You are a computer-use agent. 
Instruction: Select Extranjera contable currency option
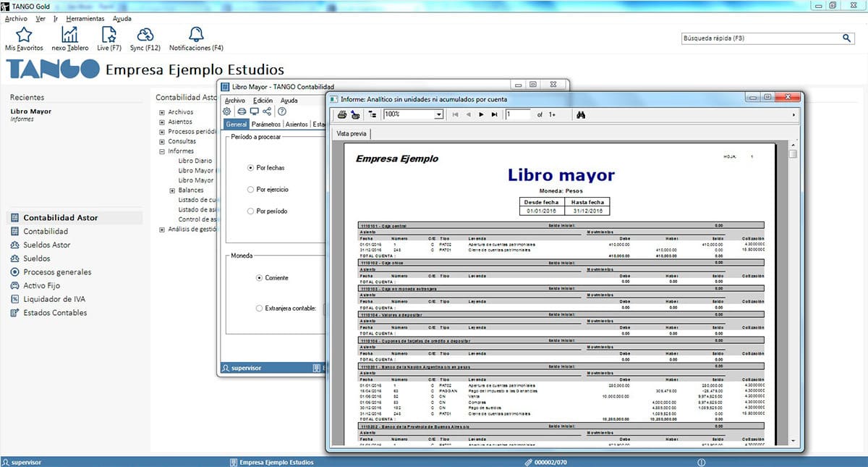pyautogui.click(x=259, y=308)
